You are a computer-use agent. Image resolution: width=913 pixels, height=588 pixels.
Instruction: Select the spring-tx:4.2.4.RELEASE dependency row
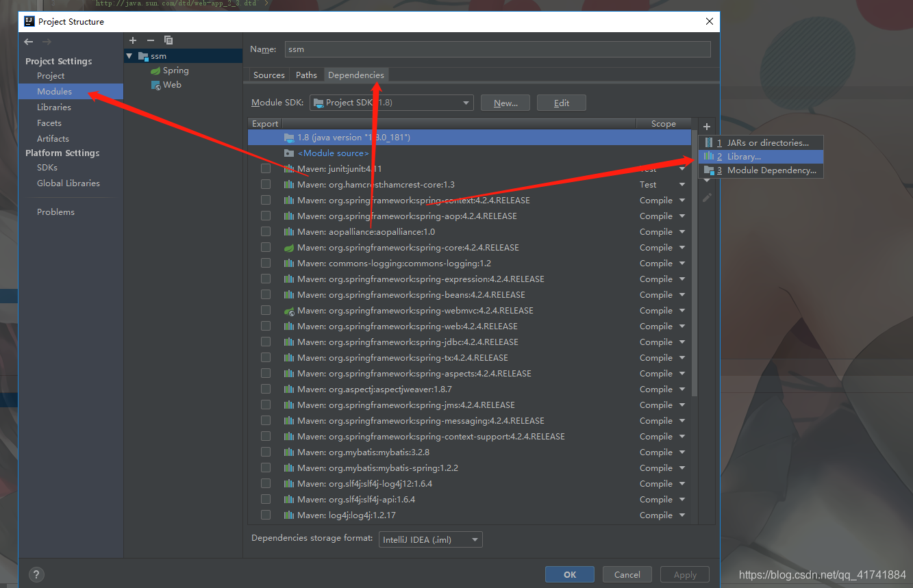(470, 358)
